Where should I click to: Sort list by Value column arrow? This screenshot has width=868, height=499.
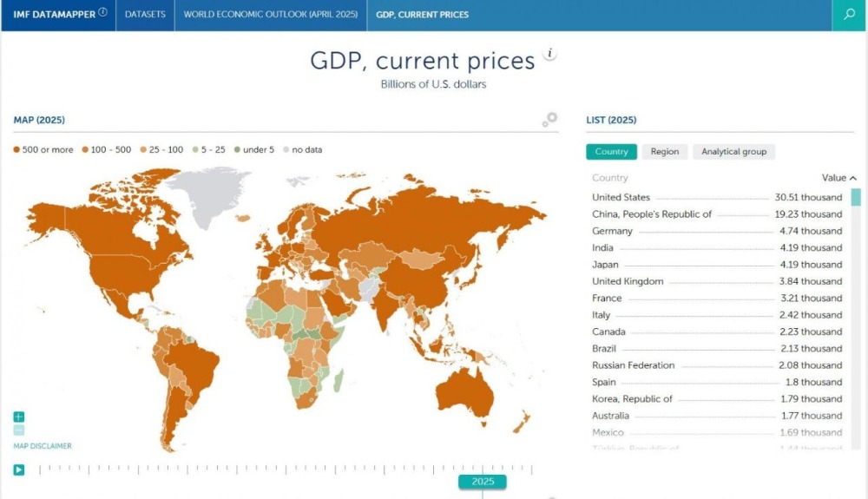(x=853, y=178)
